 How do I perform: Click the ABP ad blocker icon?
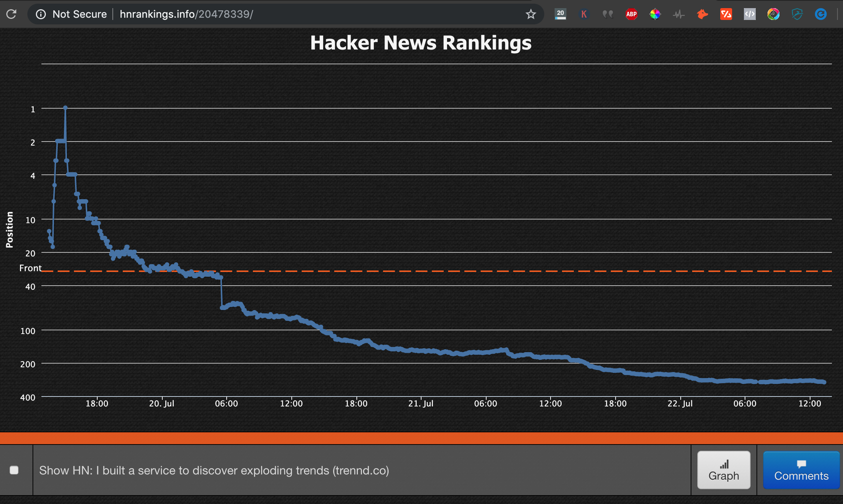(x=632, y=14)
